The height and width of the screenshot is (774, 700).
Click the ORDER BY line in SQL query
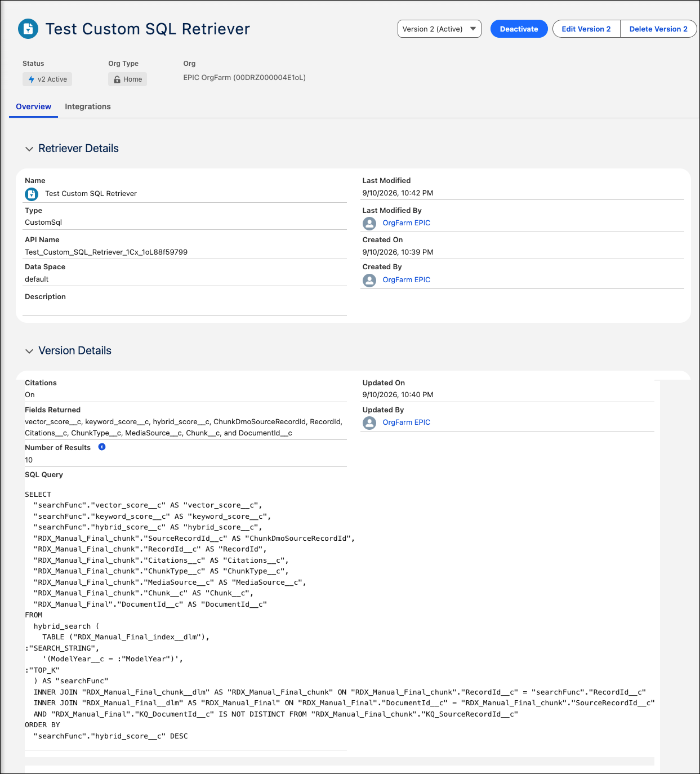pyautogui.click(x=42, y=725)
